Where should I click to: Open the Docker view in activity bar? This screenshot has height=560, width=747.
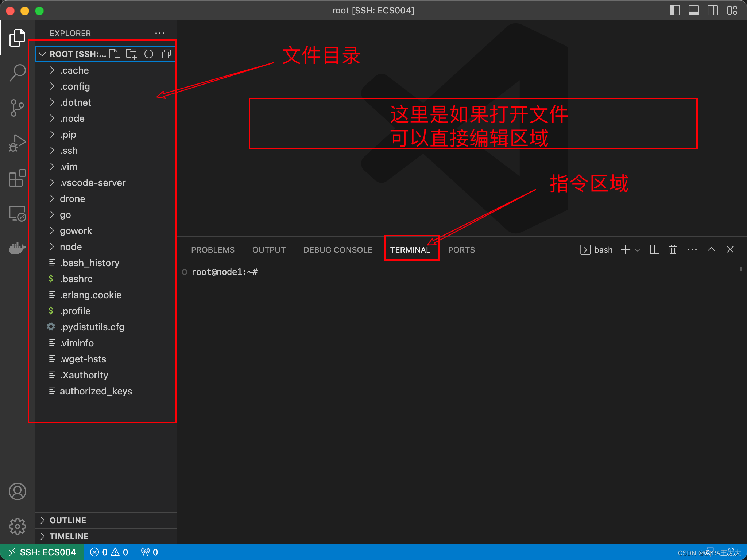pos(17,248)
